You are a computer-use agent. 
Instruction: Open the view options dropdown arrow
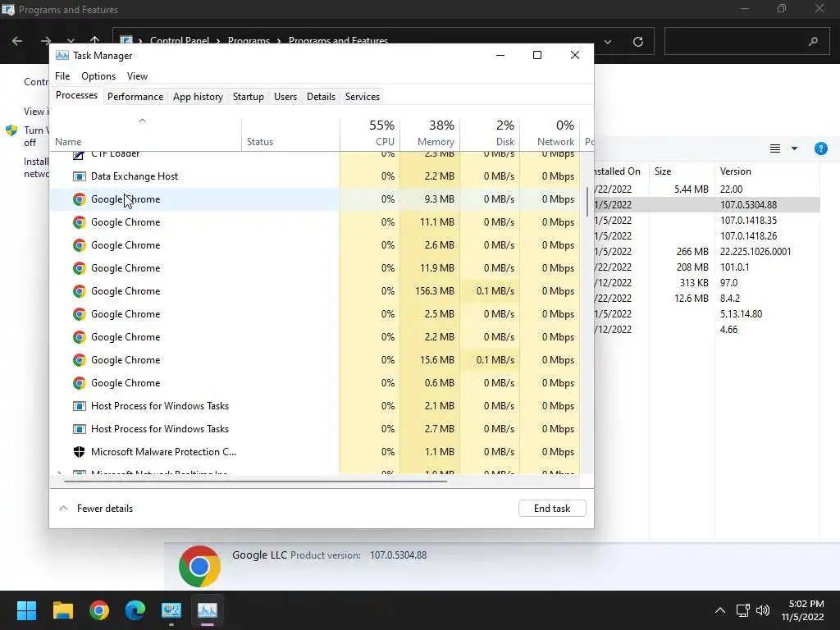pos(794,148)
